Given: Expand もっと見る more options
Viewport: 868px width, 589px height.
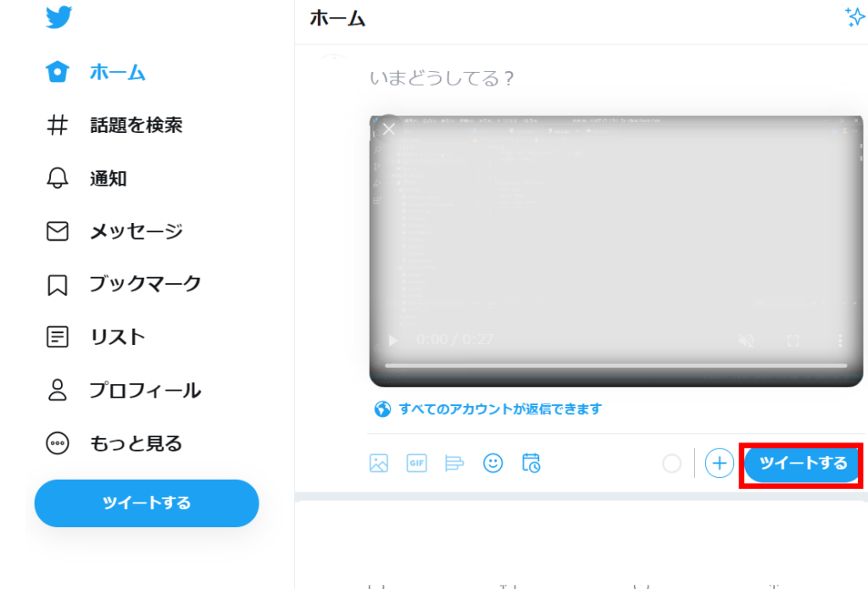Looking at the screenshot, I should (x=114, y=443).
